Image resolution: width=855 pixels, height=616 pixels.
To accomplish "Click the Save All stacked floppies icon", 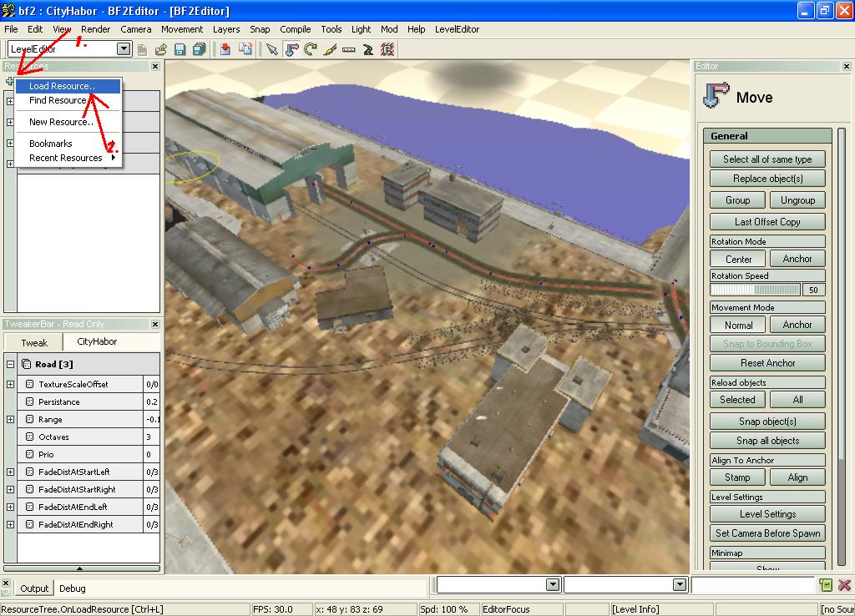I will pos(199,49).
